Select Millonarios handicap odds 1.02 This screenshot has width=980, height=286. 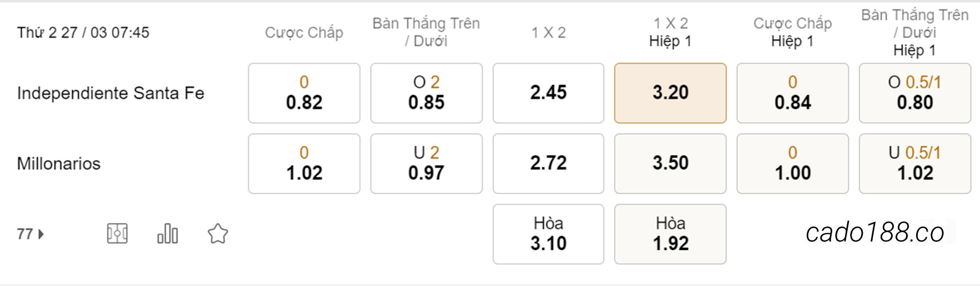pyautogui.click(x=304, y=164)
